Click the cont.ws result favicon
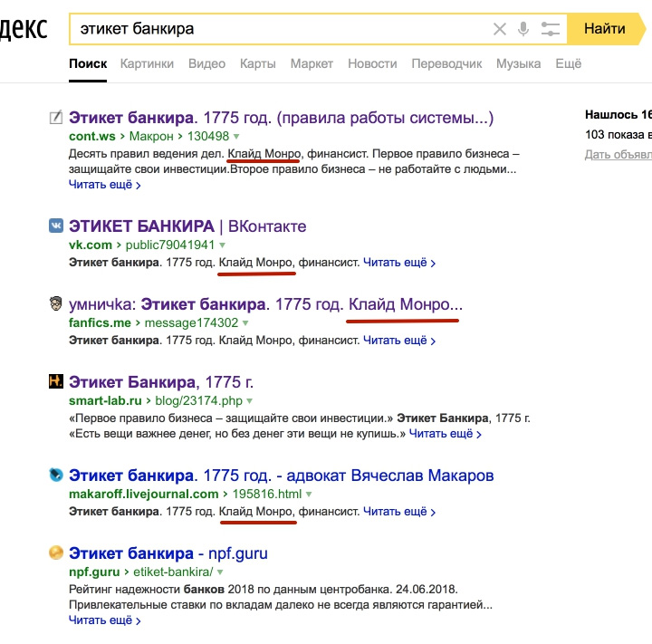Image resolution: width=652 pixels, height=644 pixels. [x=56, y=118]
